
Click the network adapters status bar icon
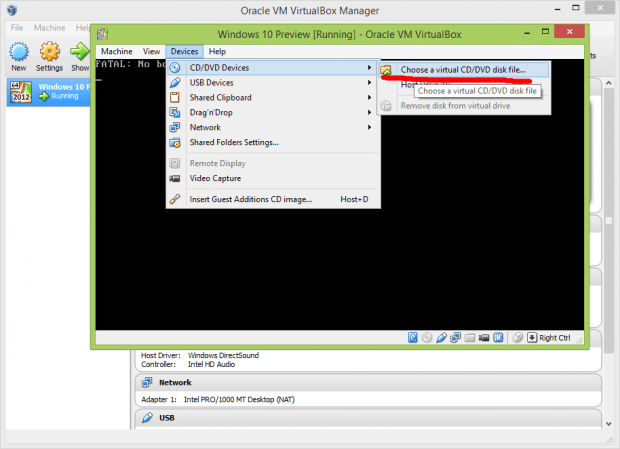456,338
